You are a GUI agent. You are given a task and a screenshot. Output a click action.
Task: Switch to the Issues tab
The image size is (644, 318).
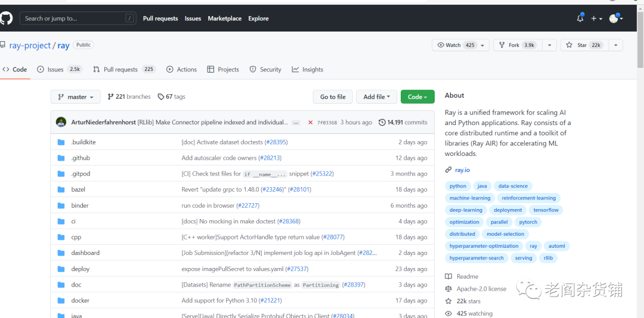tap(55, 70)
